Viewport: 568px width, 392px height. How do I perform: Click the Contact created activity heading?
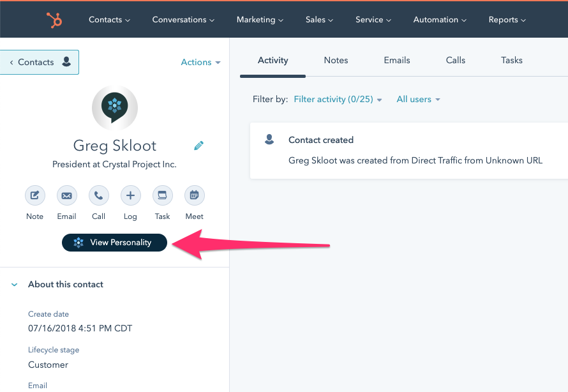321,140
